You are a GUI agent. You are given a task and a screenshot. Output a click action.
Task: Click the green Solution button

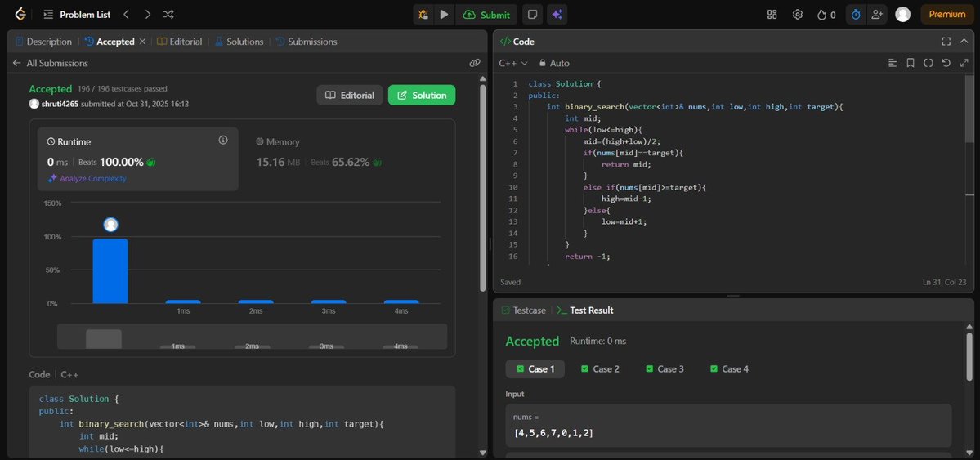(x=422, y=95)
